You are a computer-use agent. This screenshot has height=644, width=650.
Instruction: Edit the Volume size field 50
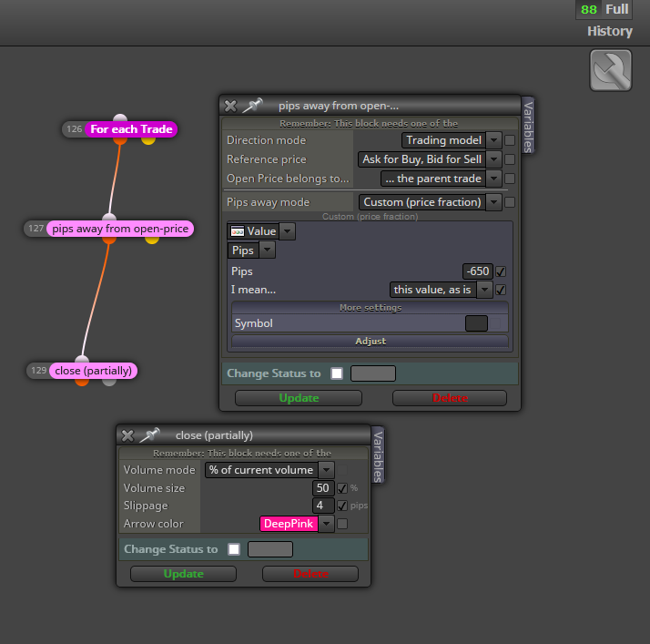pyautogui.click(x=323, y=488)
